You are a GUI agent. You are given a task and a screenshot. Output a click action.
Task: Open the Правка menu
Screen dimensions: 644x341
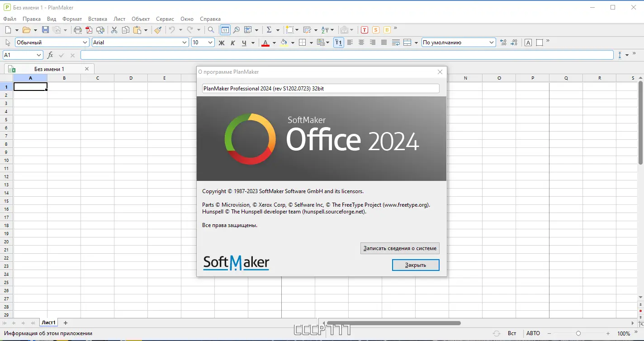click(32, 19)
